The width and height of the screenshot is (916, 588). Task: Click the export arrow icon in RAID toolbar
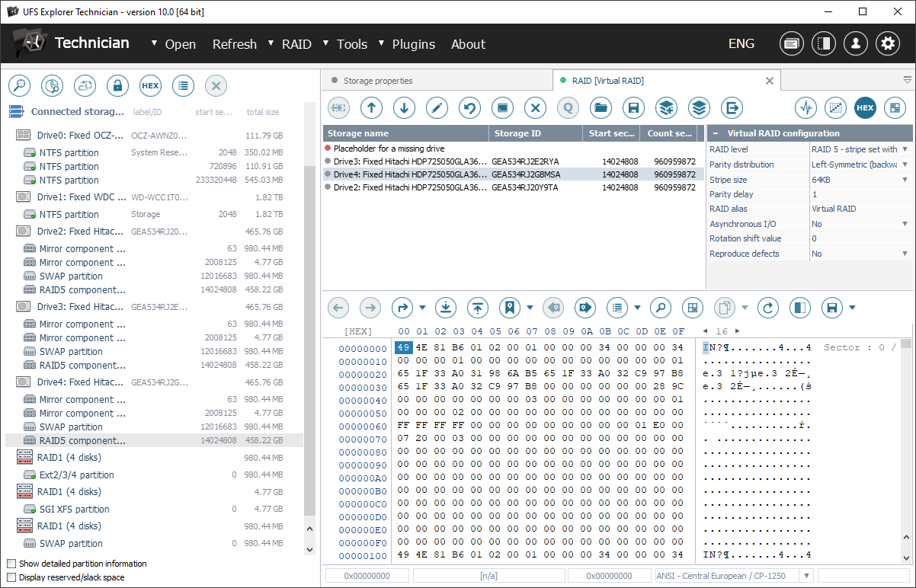732,107
